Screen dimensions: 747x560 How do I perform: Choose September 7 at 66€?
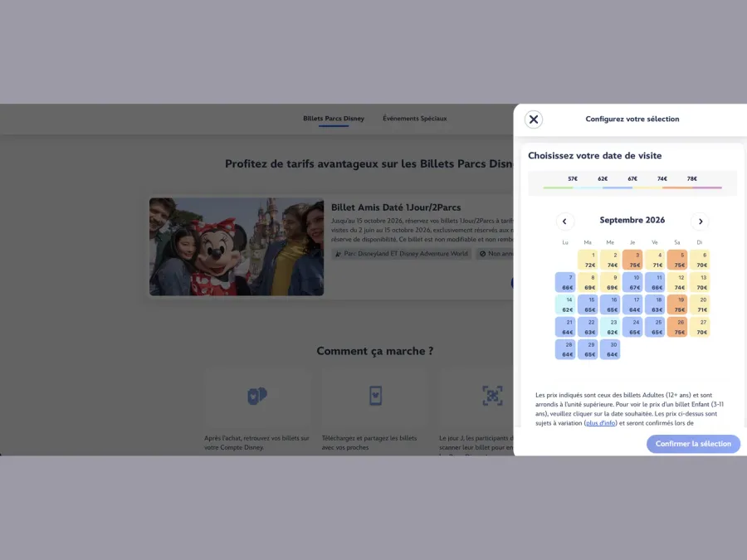point(565,282)
